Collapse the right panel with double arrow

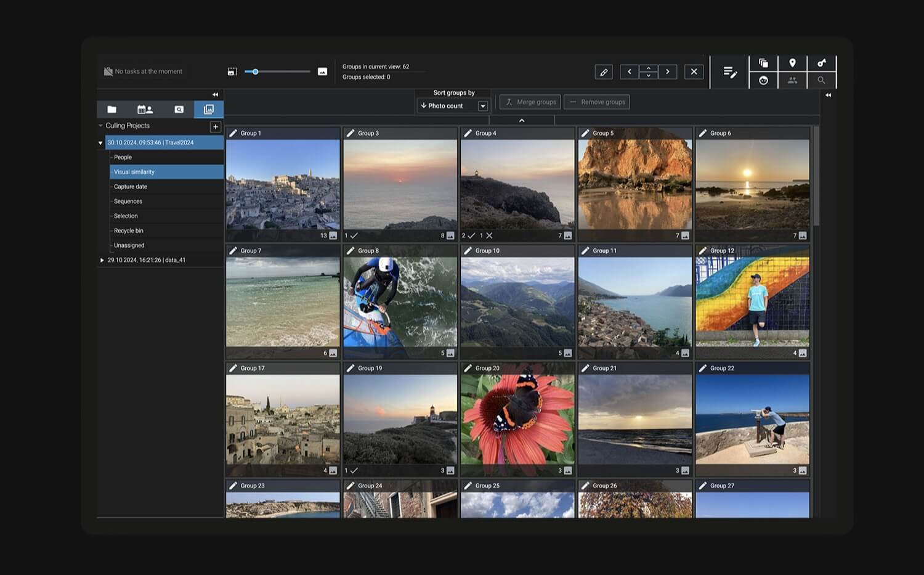[828, 95]
